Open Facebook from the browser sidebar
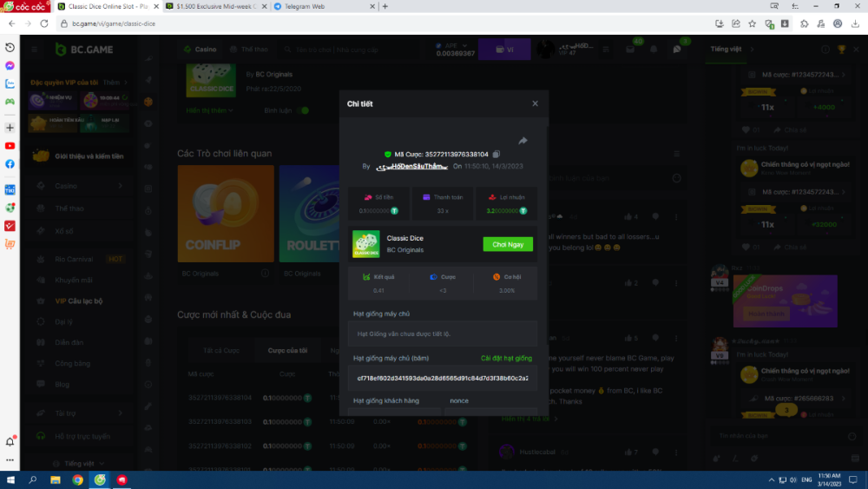The width and height of the screenshot is (868, 489). pyautogui.click(x=10, y=164)
